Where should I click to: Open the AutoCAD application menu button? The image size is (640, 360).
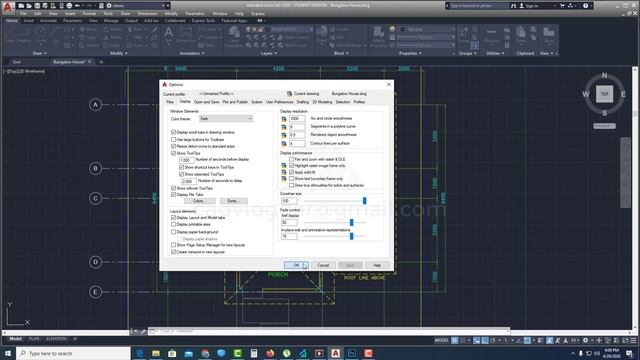point(7,7)
